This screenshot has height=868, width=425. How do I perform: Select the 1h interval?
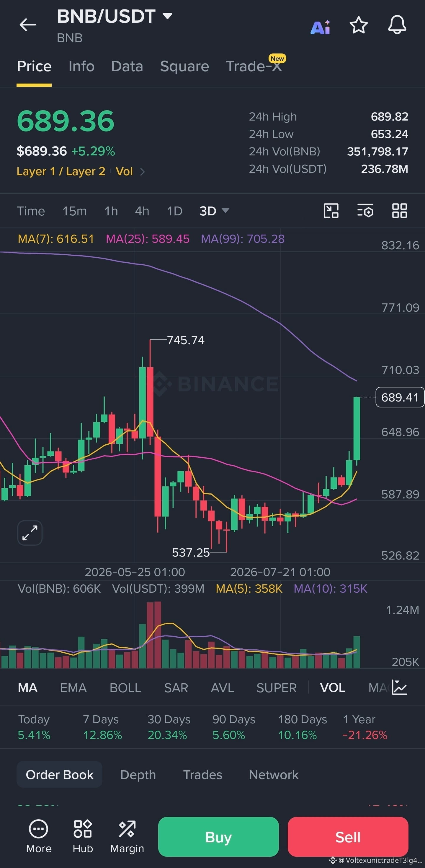click(x=111, y=211)
